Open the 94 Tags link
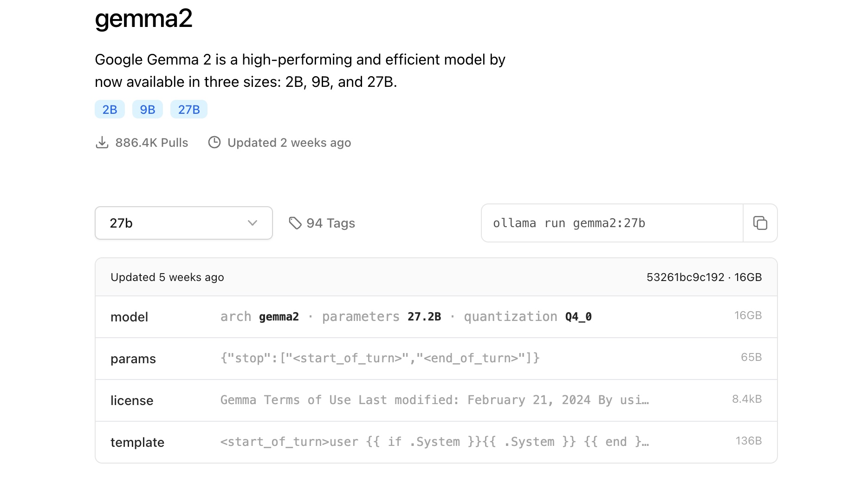This screenshot has height=497, width=868. 322,223
